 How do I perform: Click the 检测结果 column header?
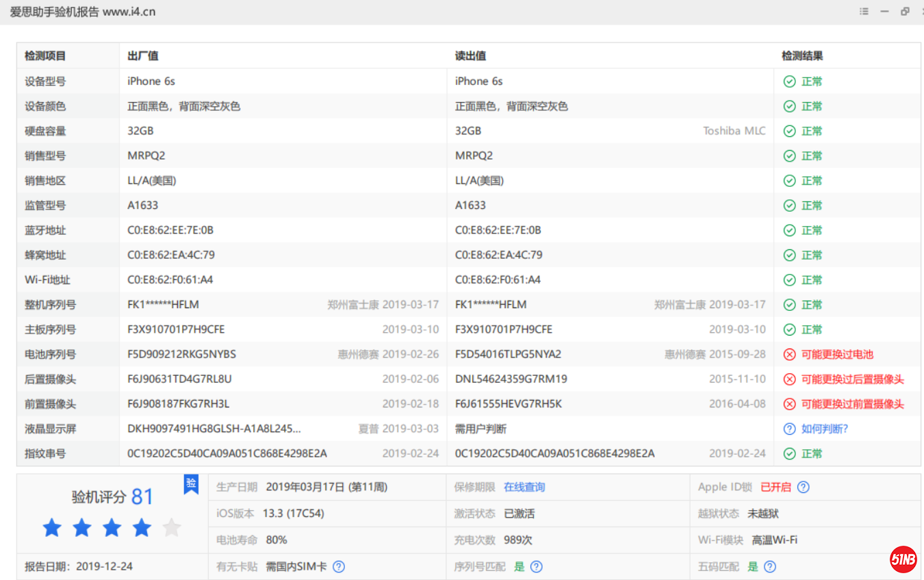[802, 56]
